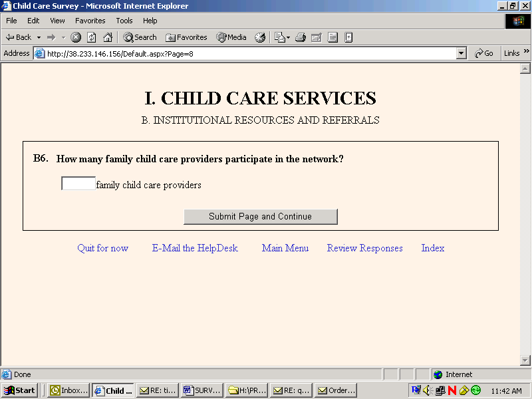
Task: Click the address bar URL field
Action: pos(251,54)
